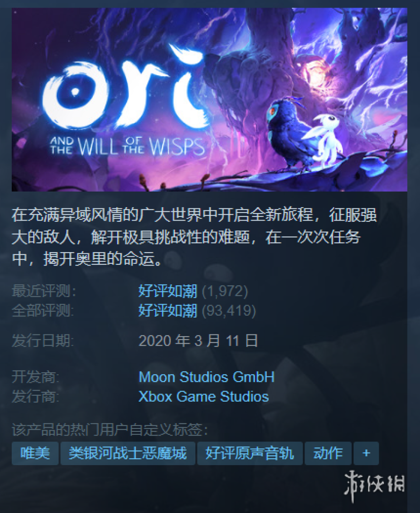
Task: Click the 游侠网 watermark logo
Action: [x=375, y=482]
